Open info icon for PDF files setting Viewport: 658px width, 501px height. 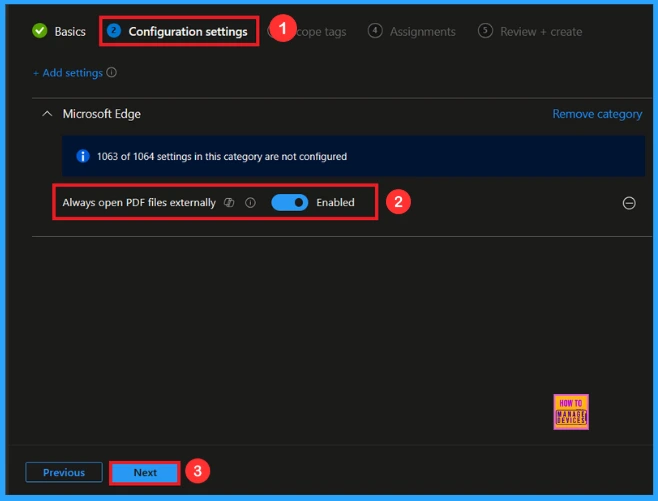[250, 203]
